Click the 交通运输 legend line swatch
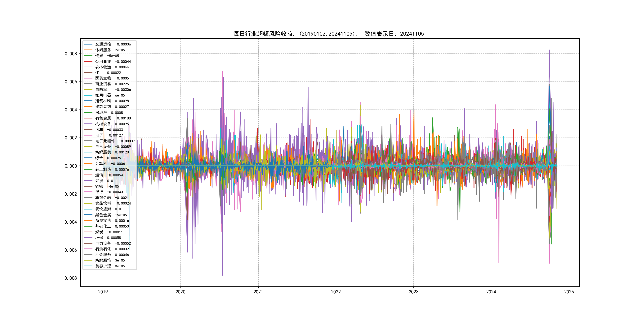 88,44
